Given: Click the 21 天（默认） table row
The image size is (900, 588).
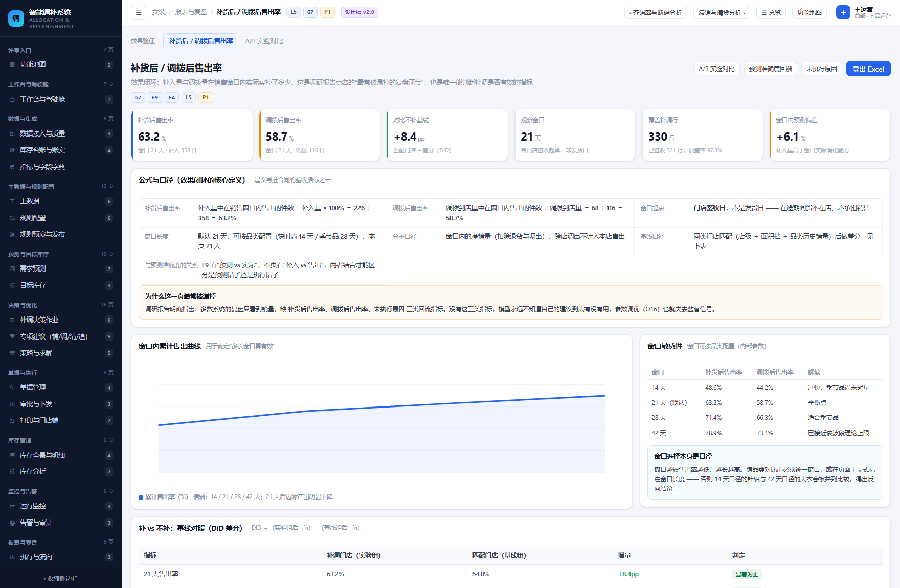Looking at the screenshot, I should coord(765,403).
